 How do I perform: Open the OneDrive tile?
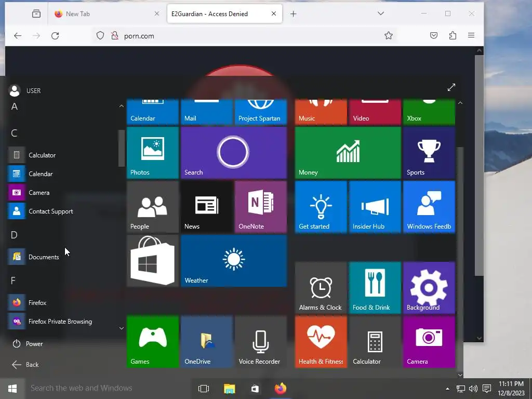[207, 342]
